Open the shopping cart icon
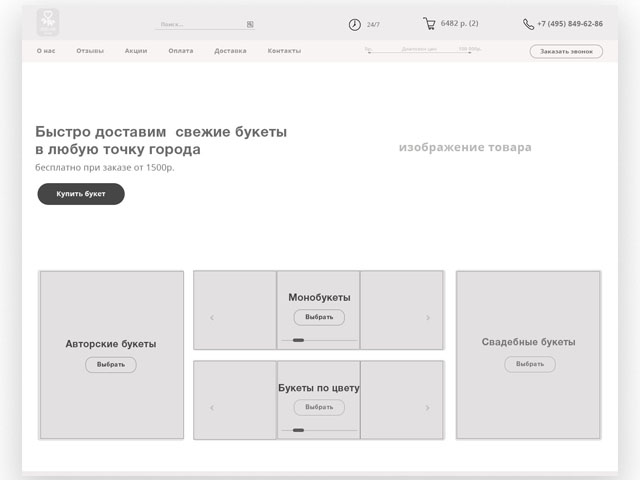This screenshot has height=480, width=640. point(429,24)
